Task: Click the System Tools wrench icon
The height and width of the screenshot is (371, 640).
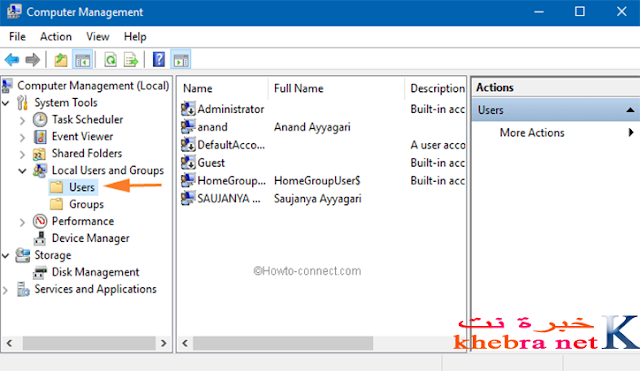Action: pyautogui.click(x=22, y=103)
